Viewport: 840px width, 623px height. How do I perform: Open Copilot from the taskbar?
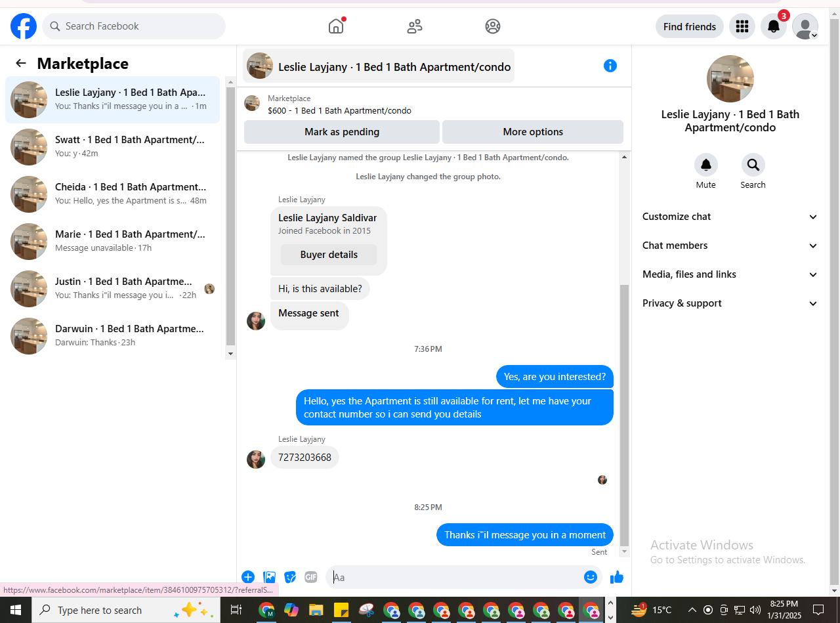coord(291,610)
